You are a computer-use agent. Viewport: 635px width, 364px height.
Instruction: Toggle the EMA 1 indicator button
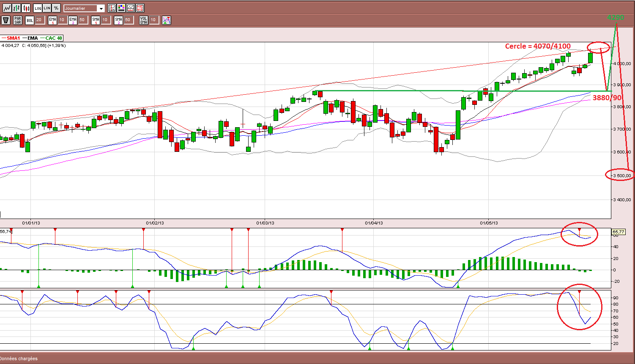[52, 20]
